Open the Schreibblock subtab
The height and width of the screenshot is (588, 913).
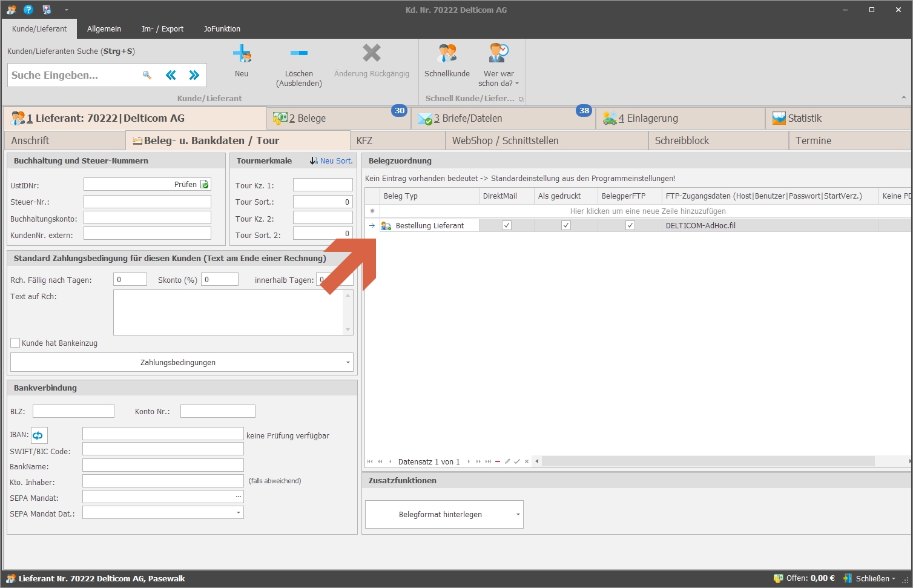coord(719,140)
